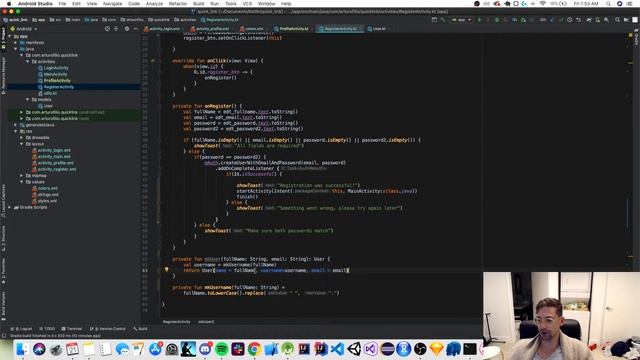Screen dimensions: 640x360
Task: Click the green Run app button
Action: [480, 20]
